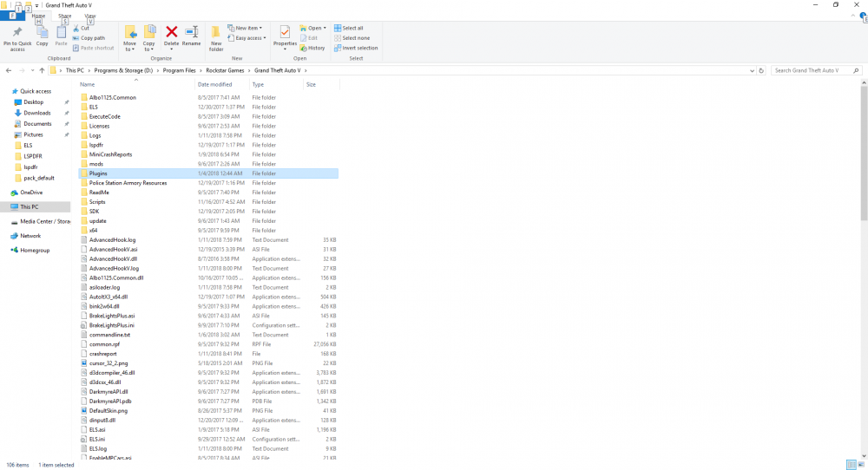Sort by the Size column header
The height and width of the screenshot is (470, 868).
(321, 85)
